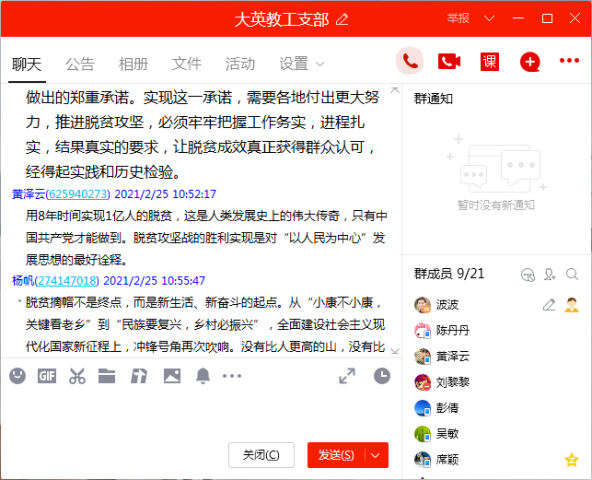The image size is (592, 480).
Task: Open the 相册 tab
Action: tap(133, 64)
